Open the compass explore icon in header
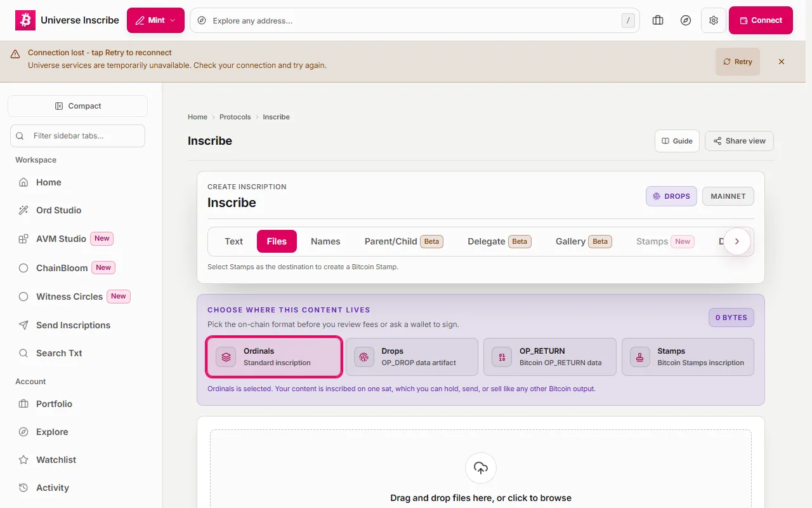Screen dimensions: 812x508 (686, 20)
